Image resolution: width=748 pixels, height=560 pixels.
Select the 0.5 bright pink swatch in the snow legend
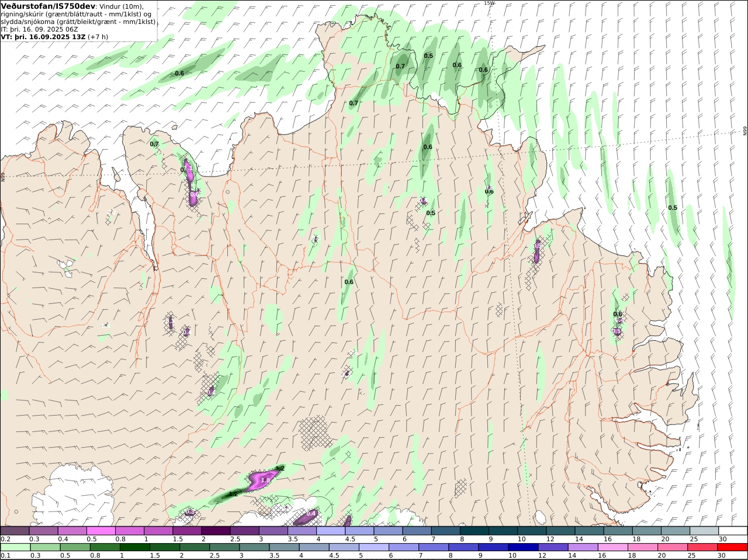click(101, 531)
